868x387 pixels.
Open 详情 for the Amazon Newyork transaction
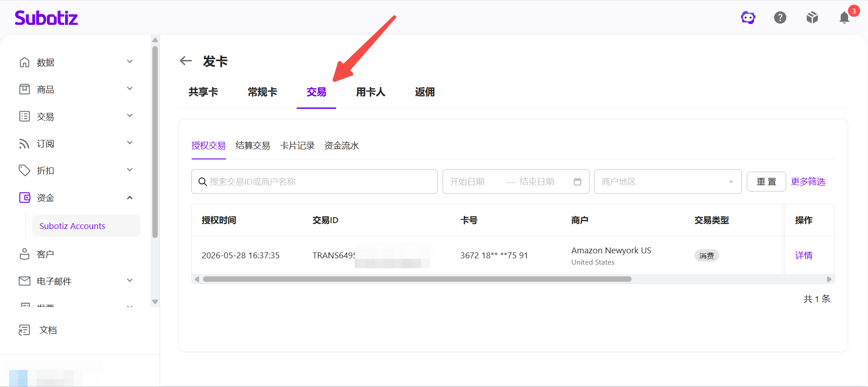804,256
